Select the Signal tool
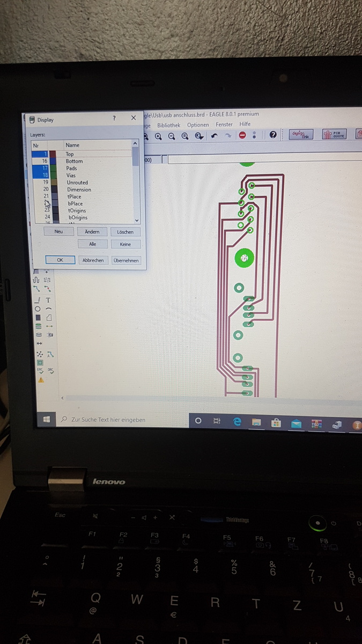The width and height of the screenshot is (362, 644). (x=49, y=326)
